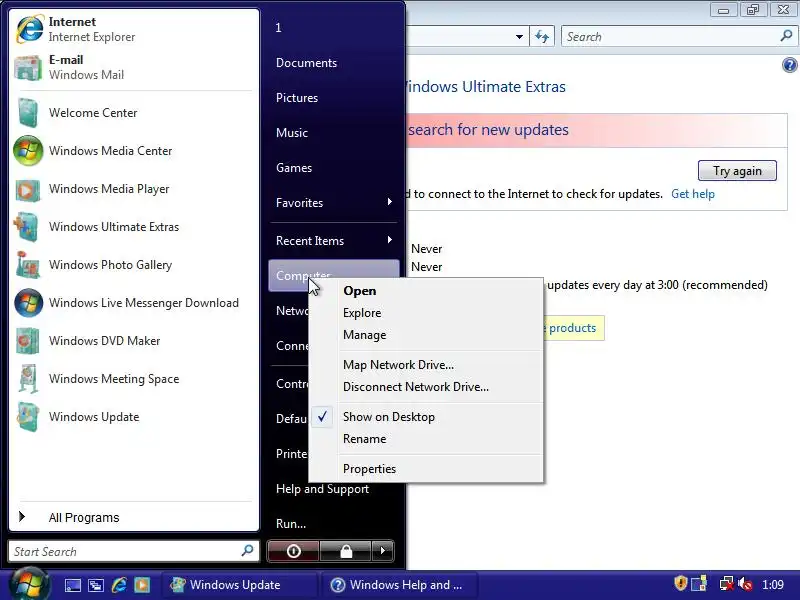Screen dimensions: 800x600
Task: Click the Start Search magnifier icon
Action: 247,551
